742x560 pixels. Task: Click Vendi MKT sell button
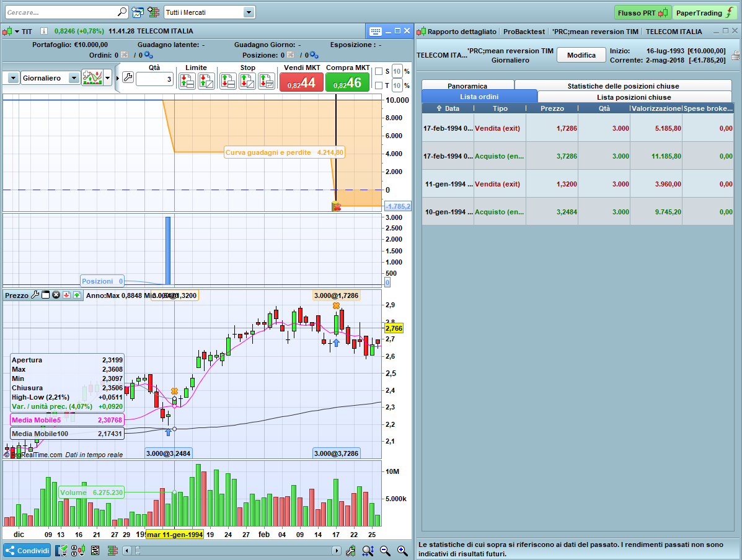(x=301, y=83)
